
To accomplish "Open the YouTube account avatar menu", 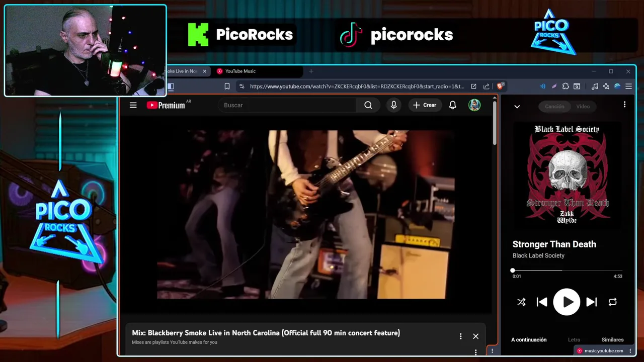I will point(474,105).
